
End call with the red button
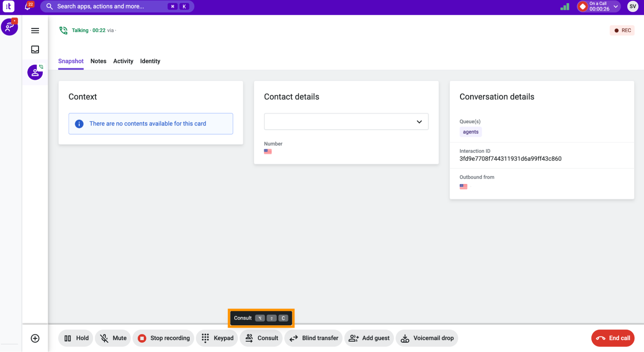pyautogui.click(x=613, y=338)
